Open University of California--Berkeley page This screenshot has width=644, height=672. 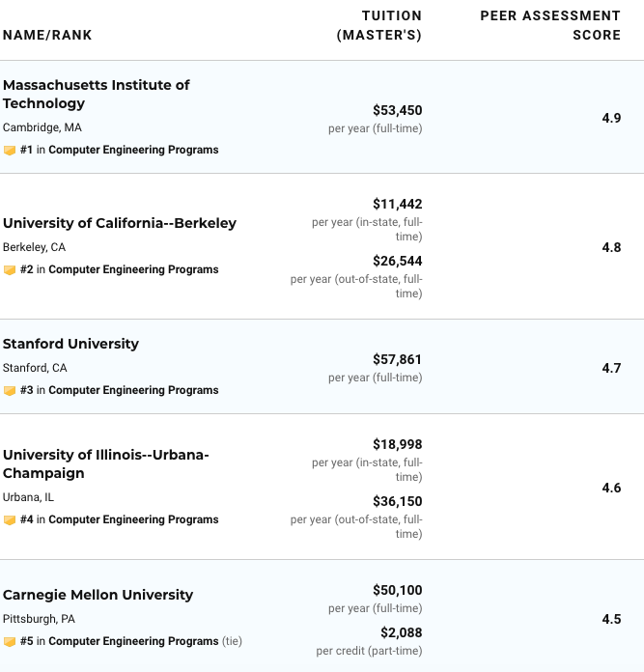pyautogui.click(x=119, y=223)
